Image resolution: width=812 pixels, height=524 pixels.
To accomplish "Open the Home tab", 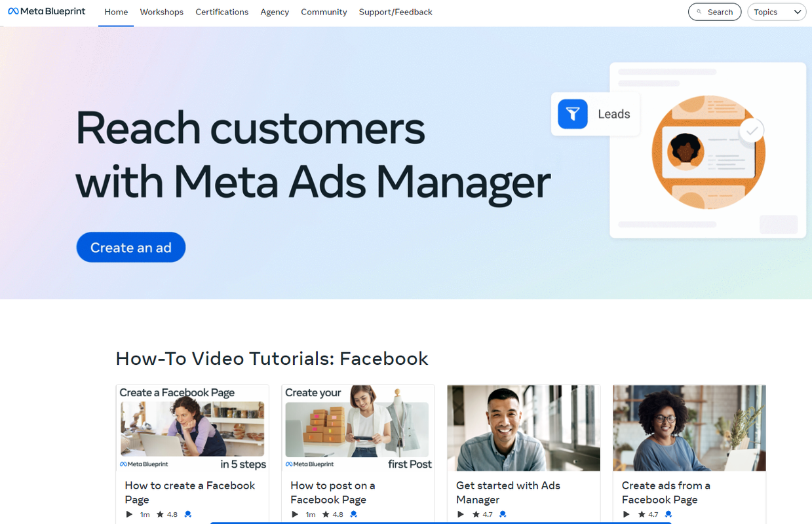I will (x=116, y=12).
